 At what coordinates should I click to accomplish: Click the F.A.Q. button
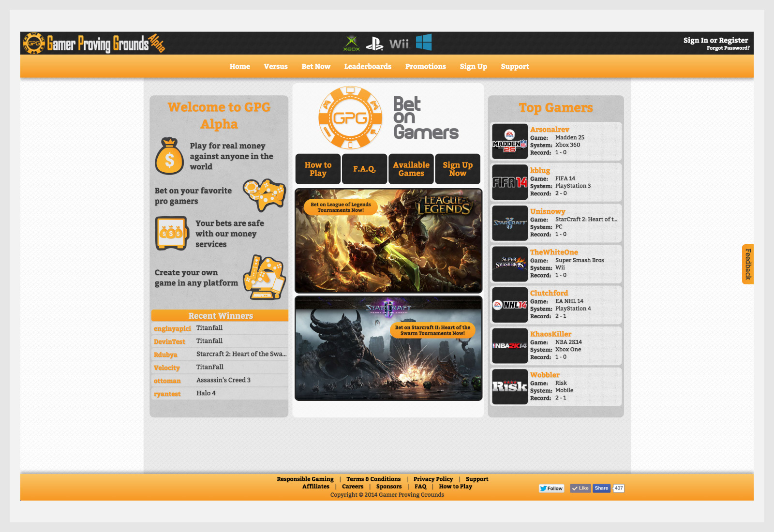(x=364, y=169)
